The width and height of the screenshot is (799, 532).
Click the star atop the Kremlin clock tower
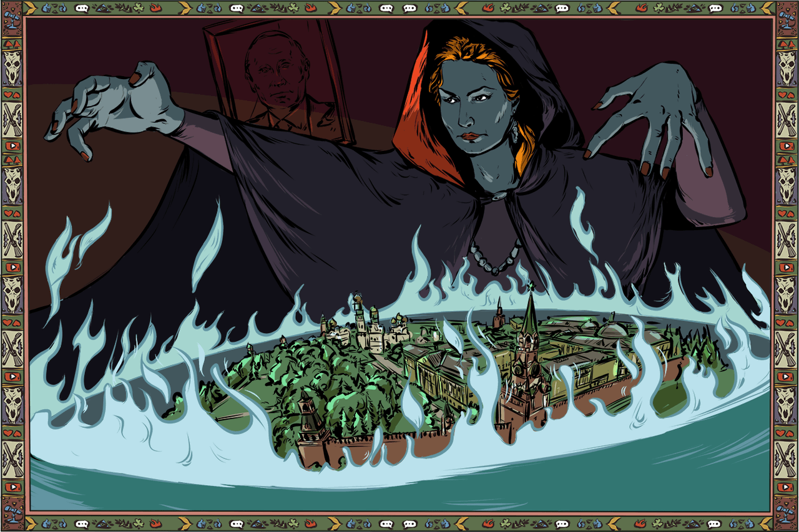pyautogui.click(x=532, y=287)
